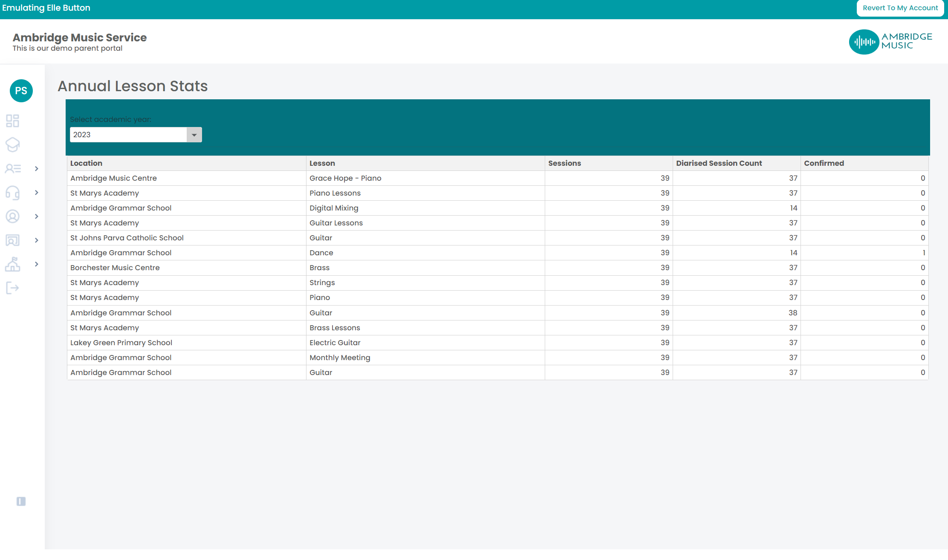Open the graduation cap icon in sidebar
The height and width of the screenshot is (560, 948).
coord(13,145)
